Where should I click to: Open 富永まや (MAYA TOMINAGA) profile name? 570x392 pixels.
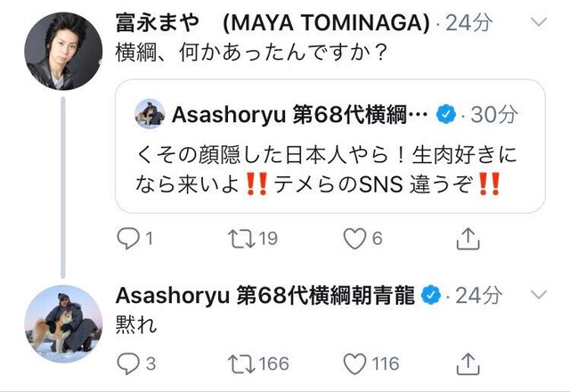coord(273,22)
